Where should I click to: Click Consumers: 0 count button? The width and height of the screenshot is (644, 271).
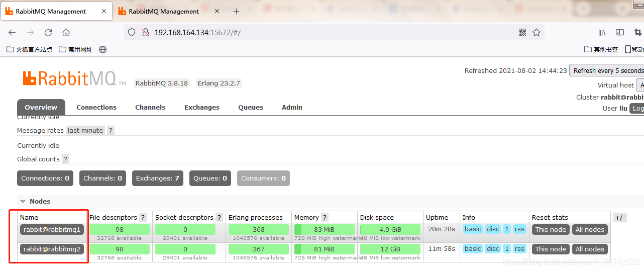pos(263,178)
